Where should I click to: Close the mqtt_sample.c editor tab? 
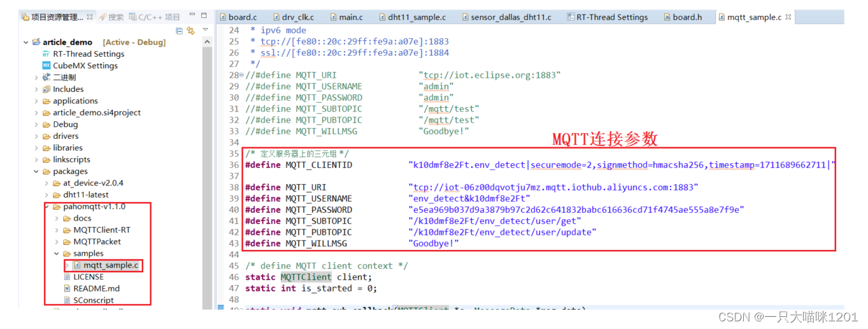click(x=788, y=17)
